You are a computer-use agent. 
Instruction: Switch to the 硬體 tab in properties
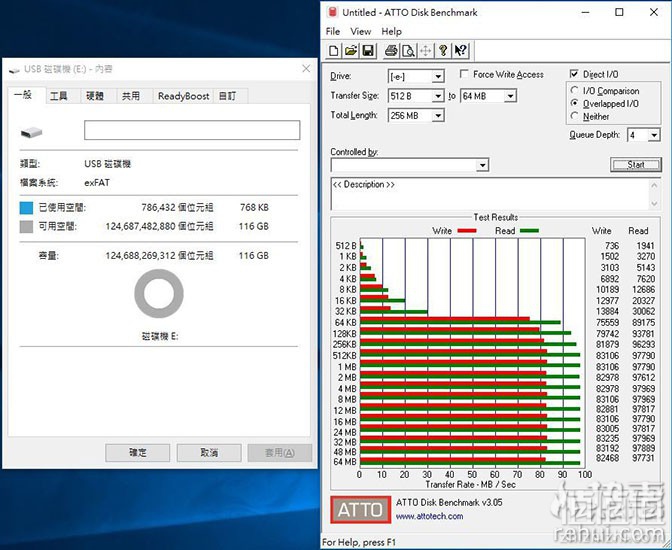click(x=95, y=96)
